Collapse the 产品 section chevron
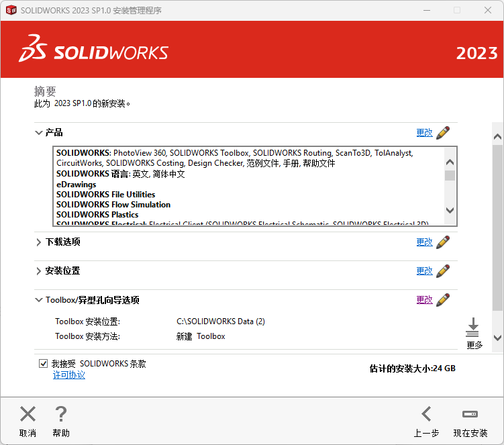Viewport: 504px width, 445px height. (38, 132)
